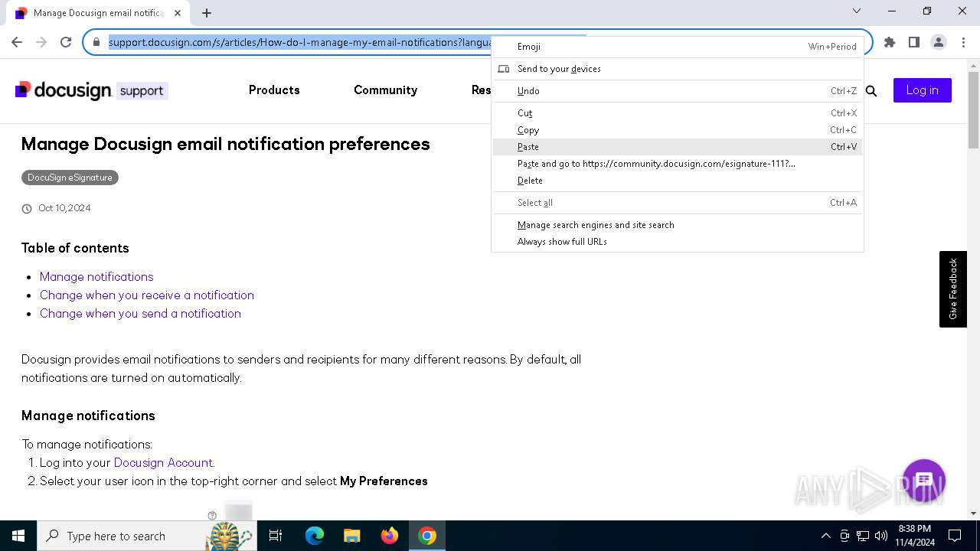Click the Manage Docusign email tab title
Screen dimensions: 980x551
point(98,13)
